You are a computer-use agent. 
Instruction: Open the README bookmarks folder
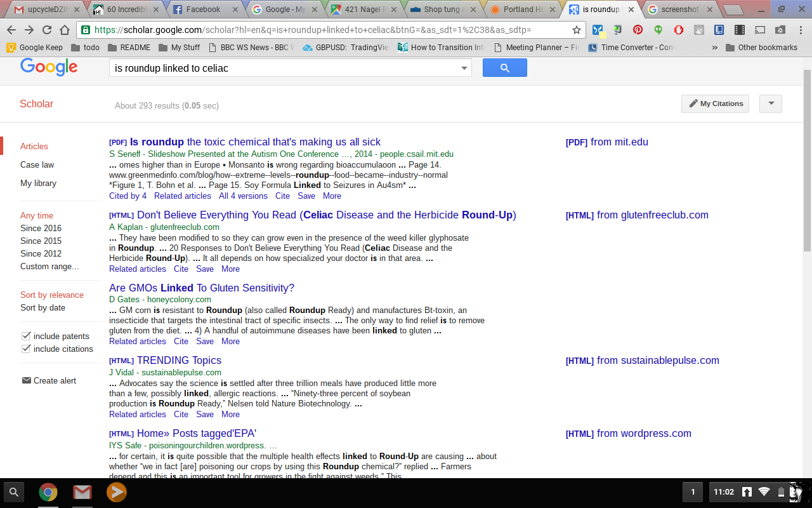pyautogui.click(x=129, y=48)
